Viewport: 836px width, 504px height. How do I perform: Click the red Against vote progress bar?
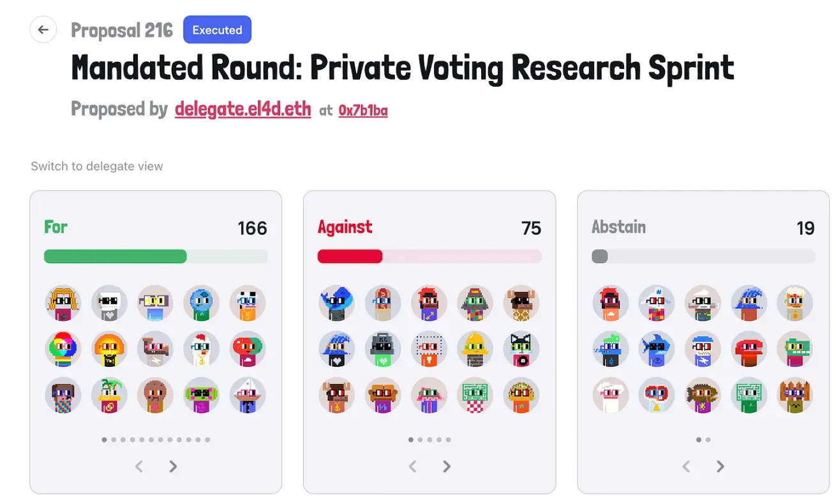pyautogui.click(x=350, y=256)
